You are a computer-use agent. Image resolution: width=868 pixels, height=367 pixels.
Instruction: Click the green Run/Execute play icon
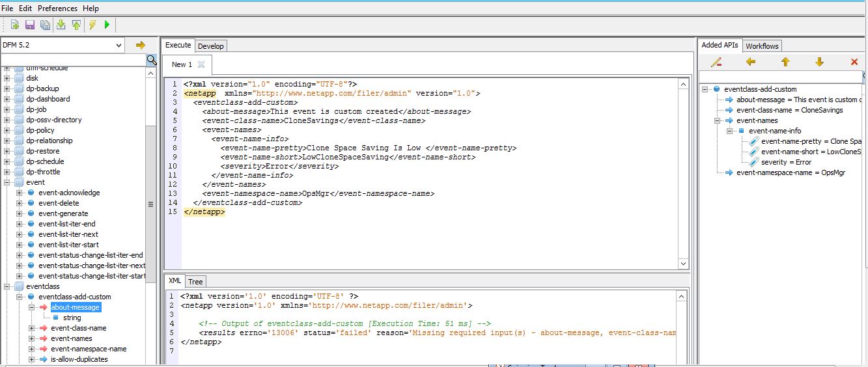107,25
